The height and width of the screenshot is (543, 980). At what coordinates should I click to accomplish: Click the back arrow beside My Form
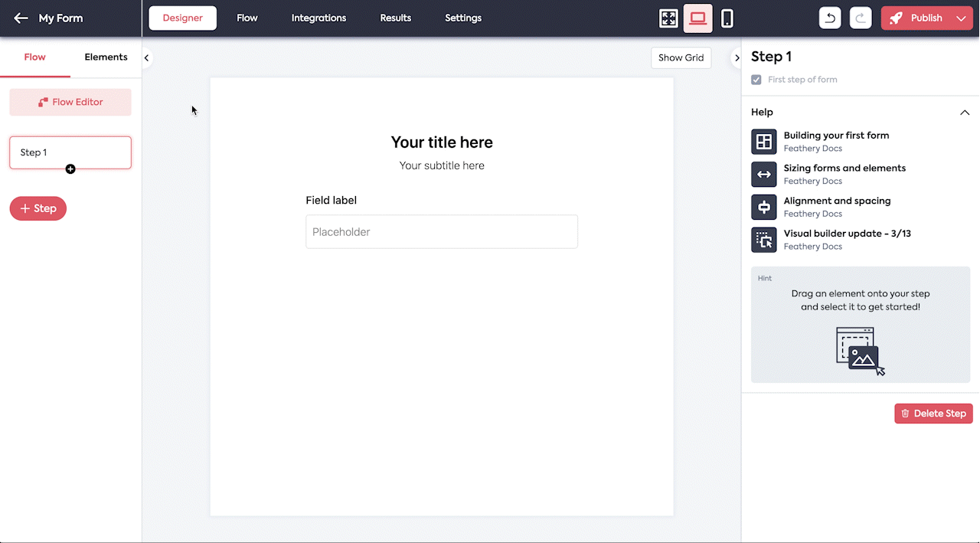click(x=21, y=18)
